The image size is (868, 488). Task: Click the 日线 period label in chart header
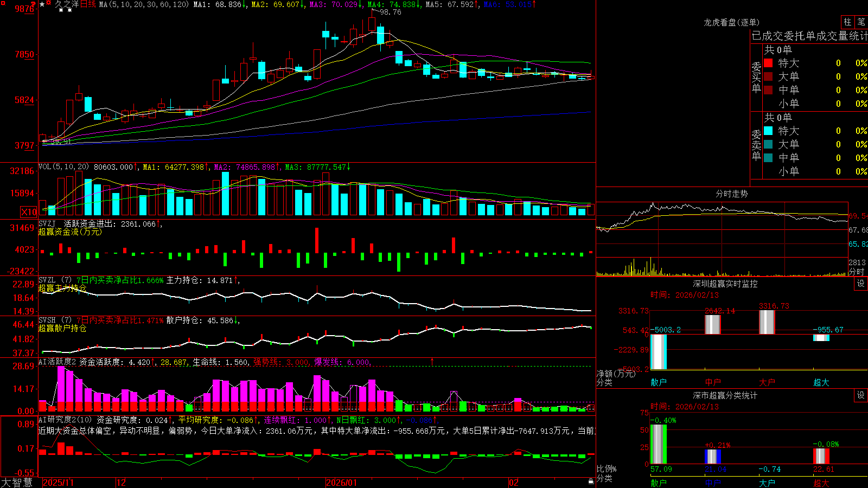88,4
